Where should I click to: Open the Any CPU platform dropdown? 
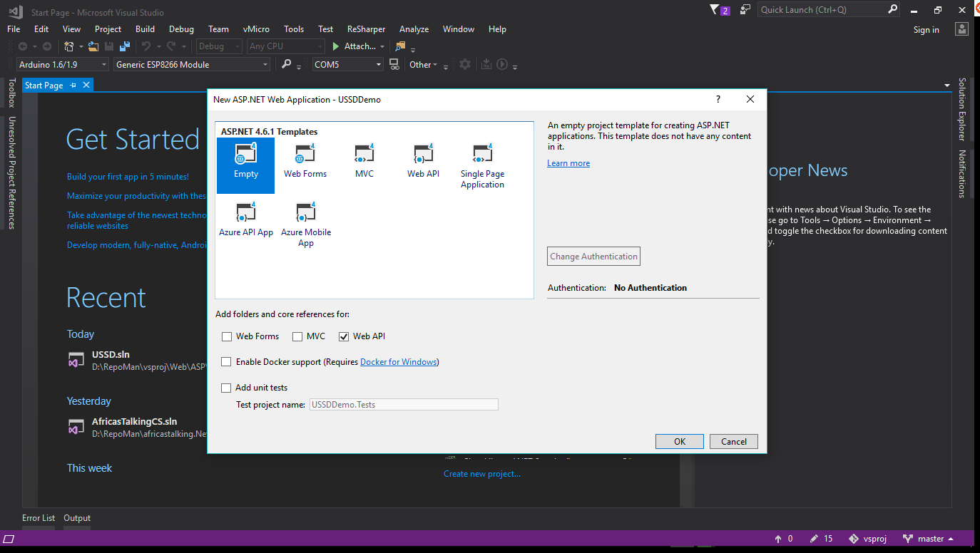pyautogui.click(x=285, y=46)
